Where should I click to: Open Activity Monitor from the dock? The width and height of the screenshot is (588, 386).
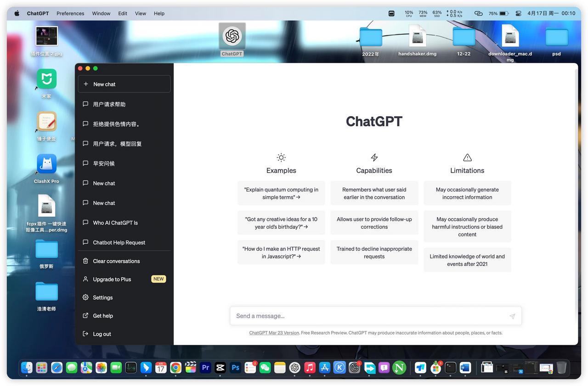coord(131,368)
